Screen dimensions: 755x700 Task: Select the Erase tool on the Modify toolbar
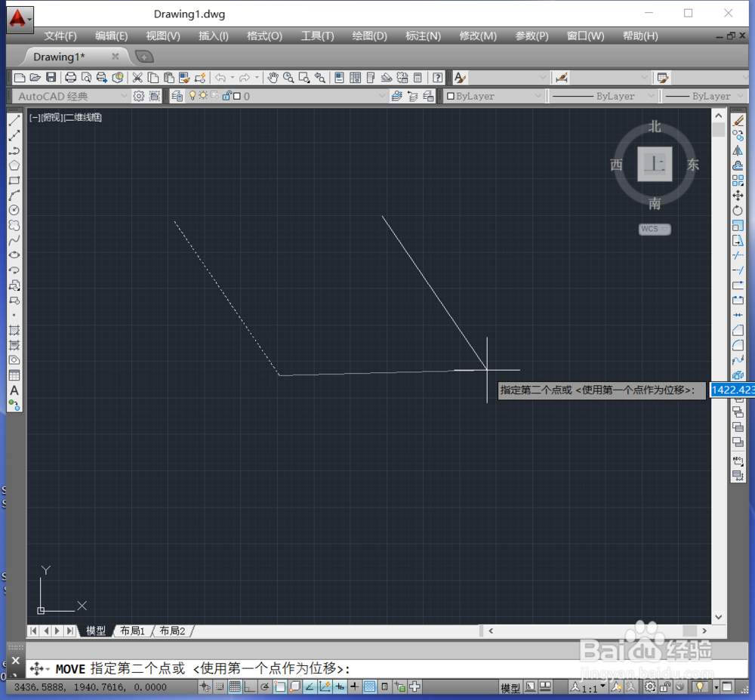coord(738,120)
